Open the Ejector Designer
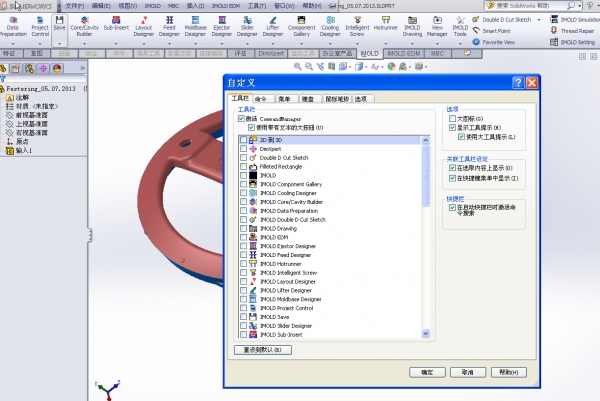Viewport: 600px width, 401px height. [222, 26]
